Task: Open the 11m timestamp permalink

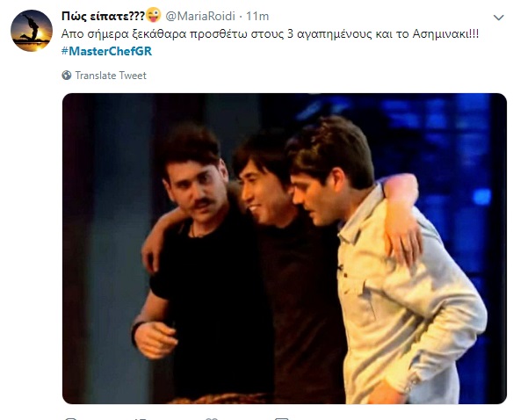Action: (257, 16)
